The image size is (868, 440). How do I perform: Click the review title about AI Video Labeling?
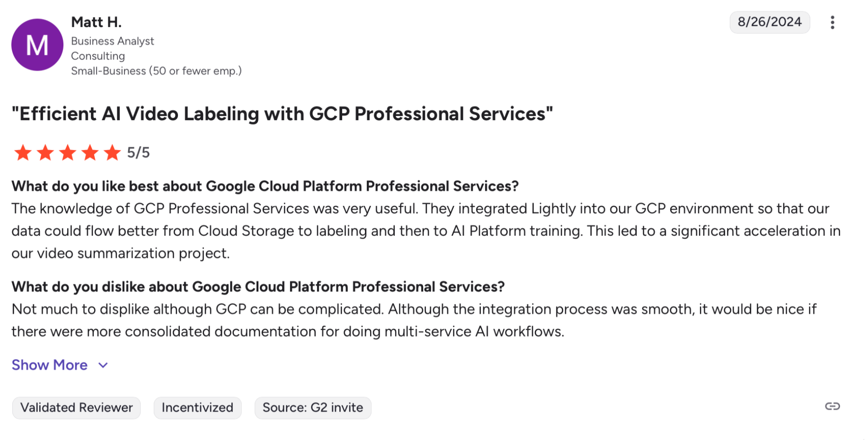point(282,114)
